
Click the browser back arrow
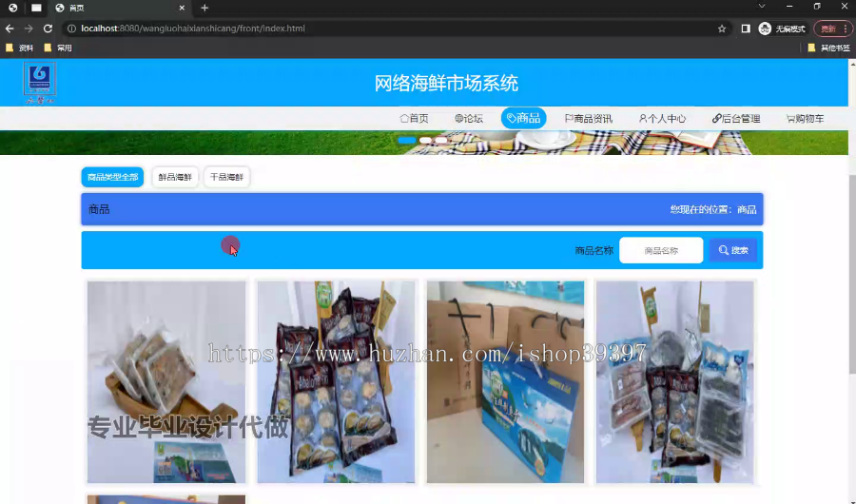tap(10, 29)
